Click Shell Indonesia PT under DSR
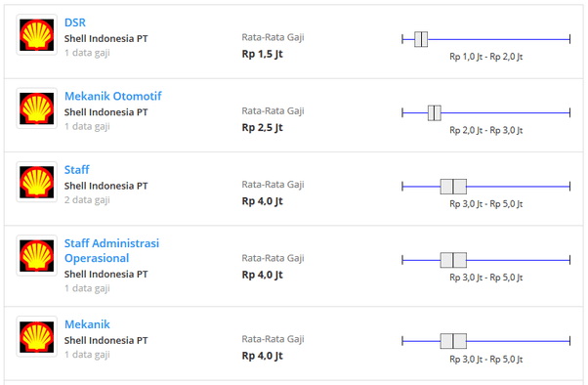 pyautogui.click(x=106, y=39)
